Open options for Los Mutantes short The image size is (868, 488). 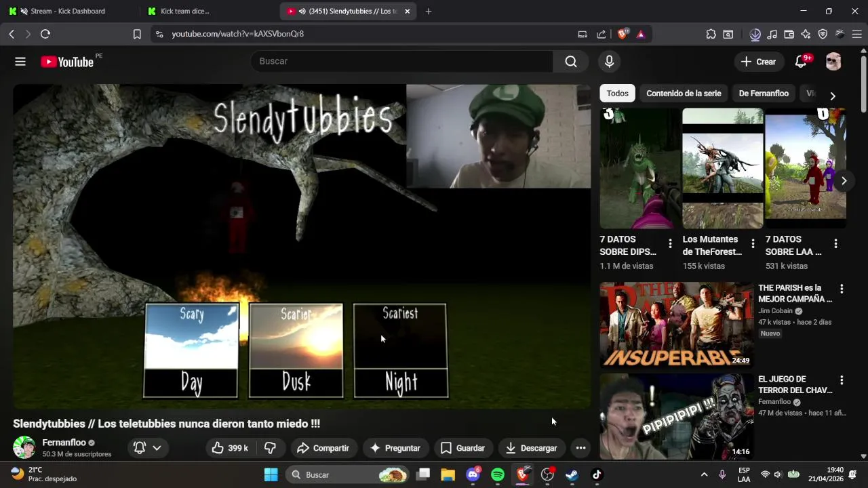coord(753,244)
